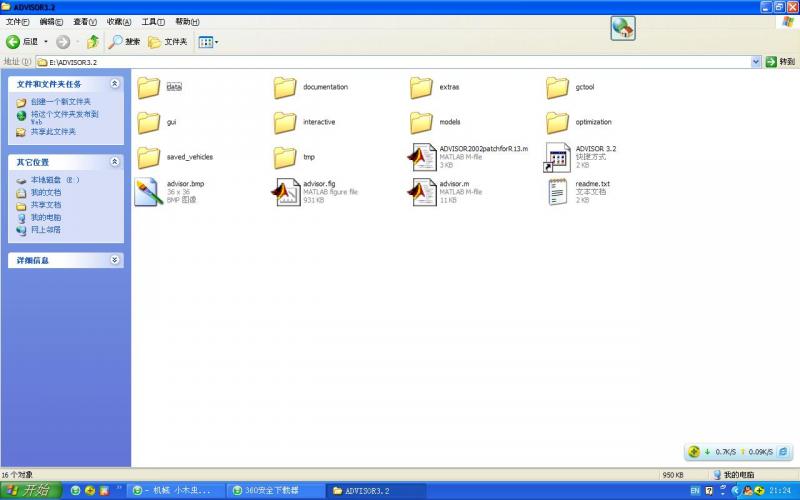Open the My Computer link in sidebar
The image size is (800, 500).
tap(45, 217)
